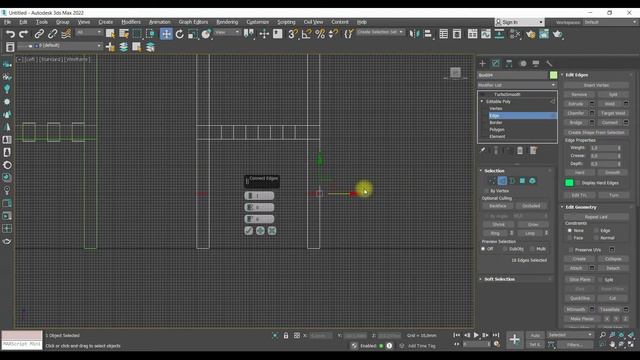Click the object color swatch beside name

pyautogui.click(x=553, y=75)
